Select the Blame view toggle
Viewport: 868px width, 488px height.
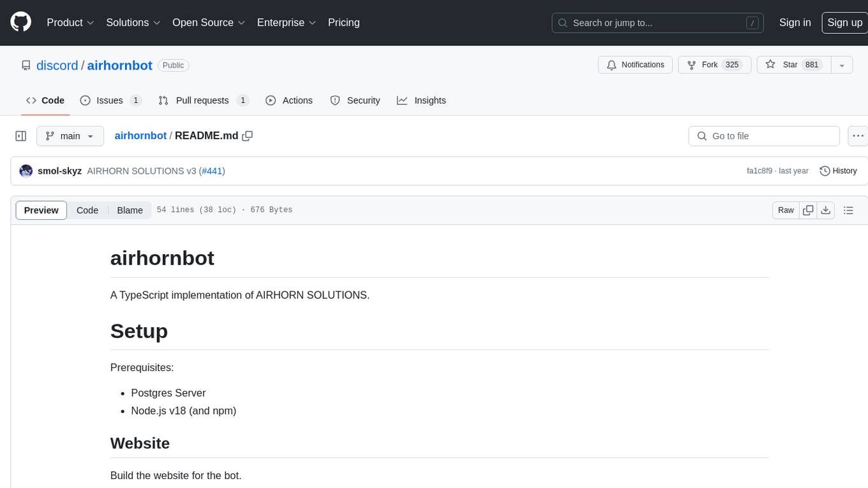[130, 210]
